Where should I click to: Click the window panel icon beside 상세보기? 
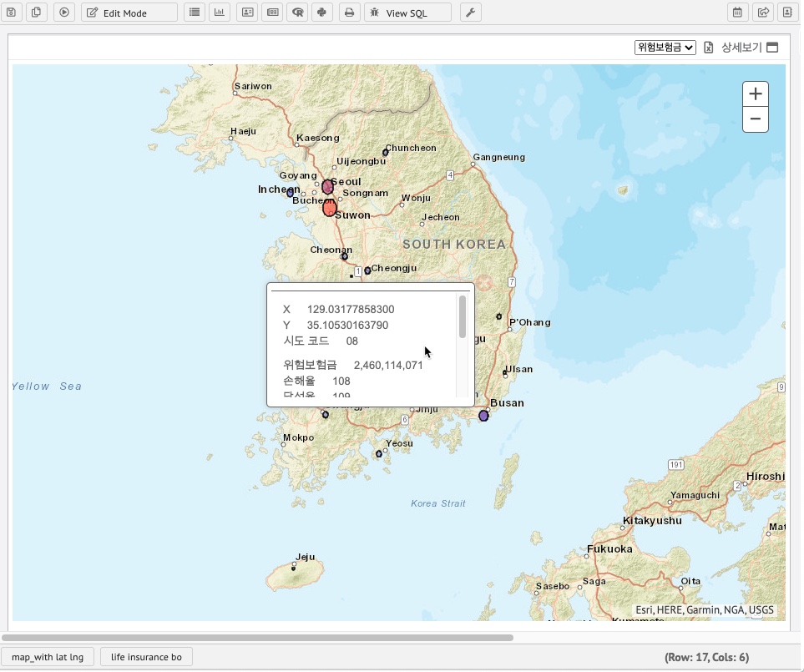(x=772, y=48)
